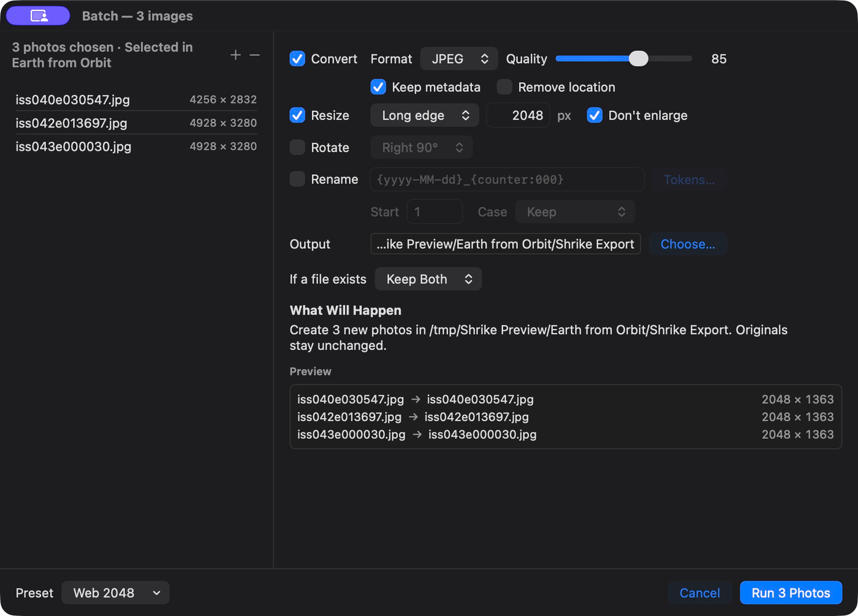858x616 pixels.
Task: Toggle the Resize checkbox
Action: coord(297,115)
